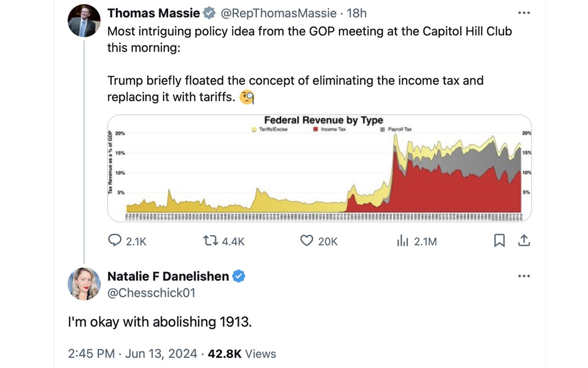The width and height of the screenshot is (588, 368).
Task: Click the 18h timestamp link
Action: [x=357, y=13]
